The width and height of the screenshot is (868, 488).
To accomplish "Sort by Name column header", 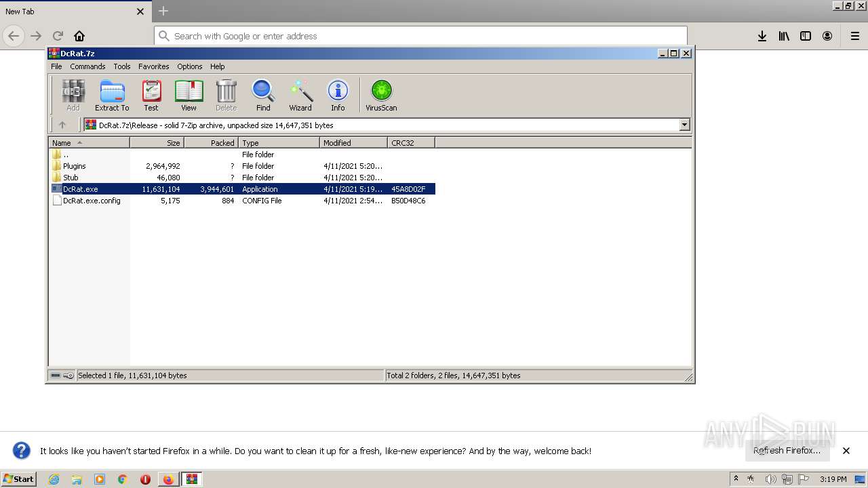I will coord(89,143).
